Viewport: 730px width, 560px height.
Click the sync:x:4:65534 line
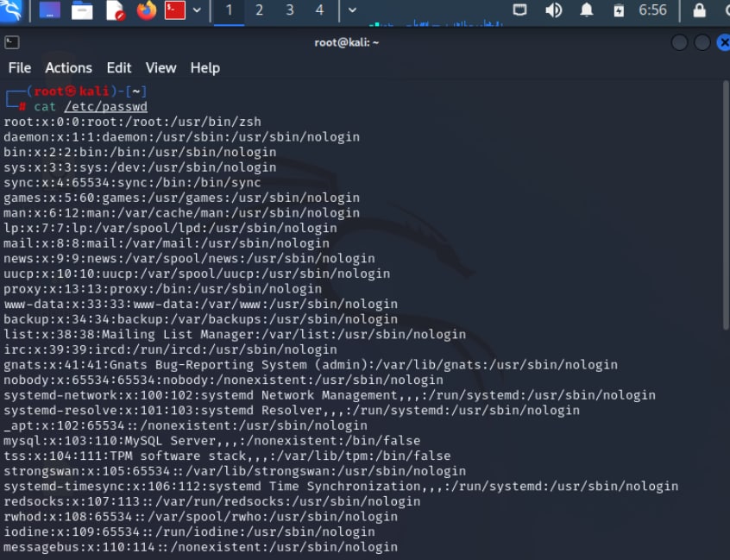pyautogui.click(x=132, y=182)
